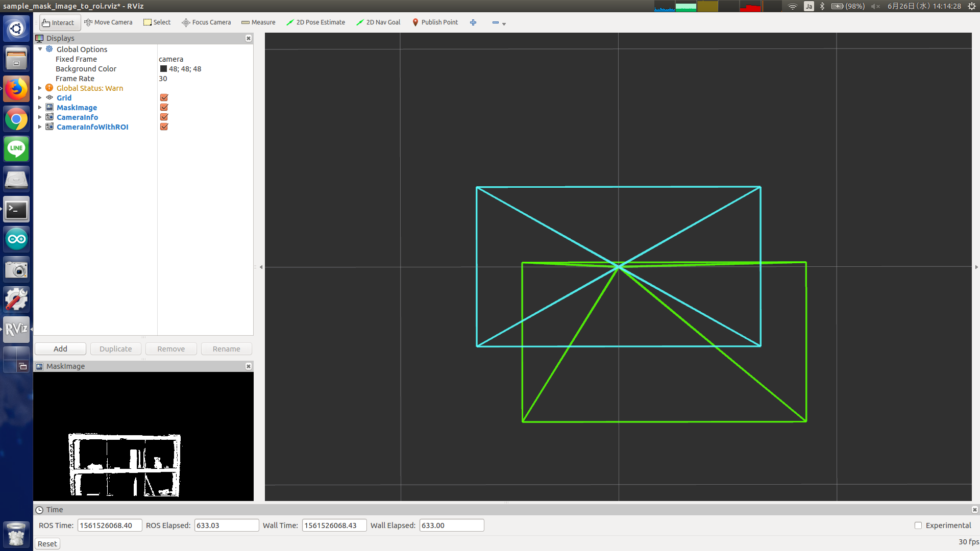Click the minus remove-tool icon
Screen dimensions: 980x551
pyautogui.click(x=495, y=22)
